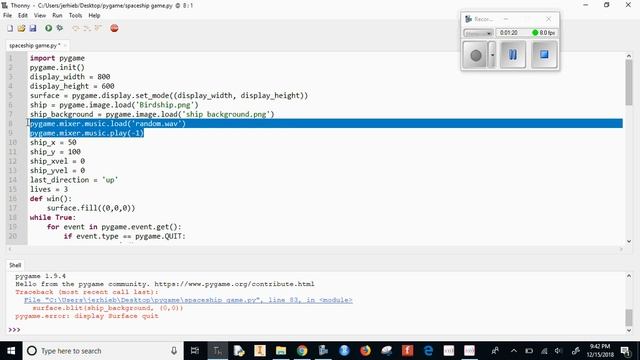This screenshot has height=360, width=640.
Task: Click the New file toolbar icon
Action: click(10, 28)
